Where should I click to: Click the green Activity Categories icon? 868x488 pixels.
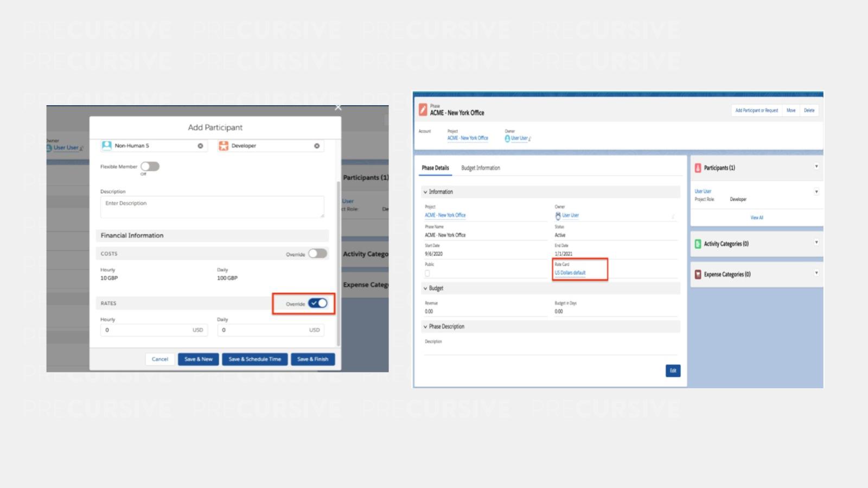(x=698, y=244)
